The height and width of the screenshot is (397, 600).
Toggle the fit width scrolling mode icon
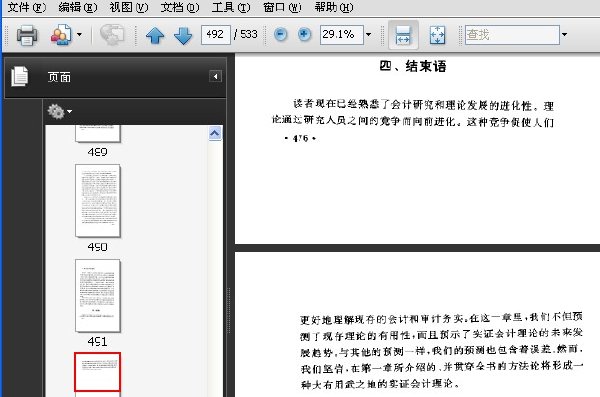403,35
